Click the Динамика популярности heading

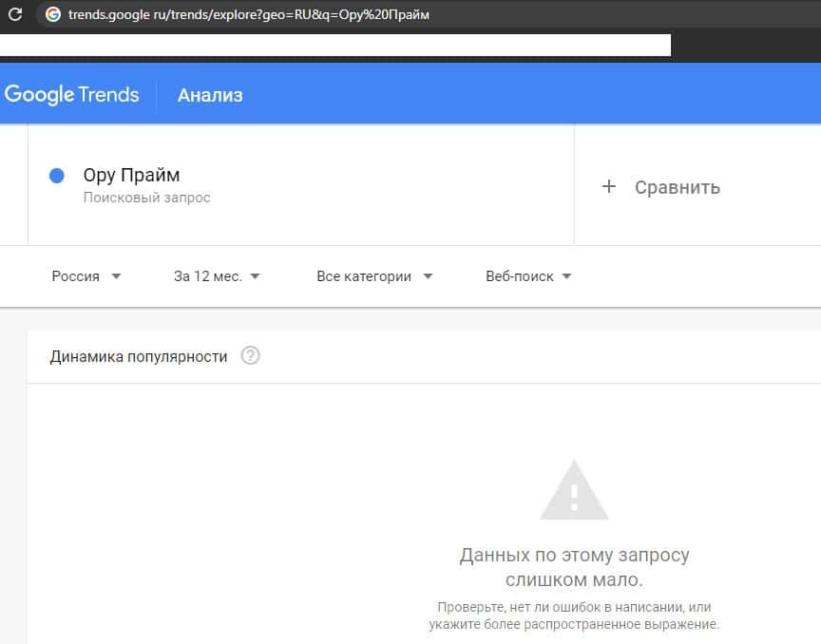pyautogui.click(x=139, y=356)
